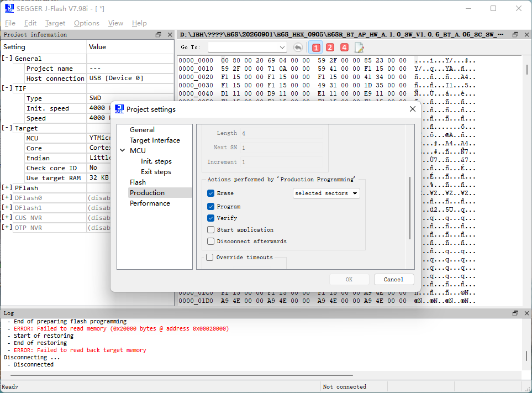This screenshot has width=532, height=393.
Task: Collapse the MCU tree node chevron
Action: 123,151
